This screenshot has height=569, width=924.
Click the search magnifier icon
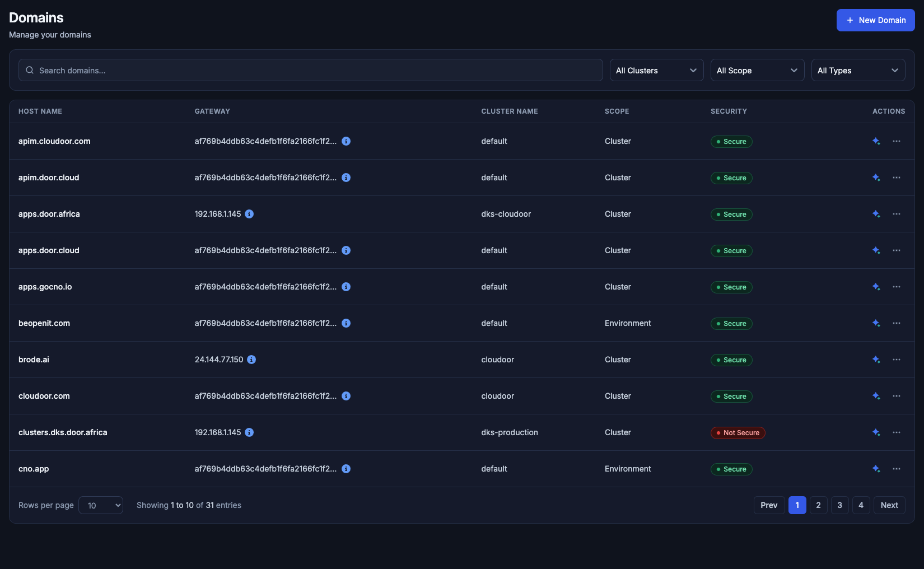click(30, 71)
